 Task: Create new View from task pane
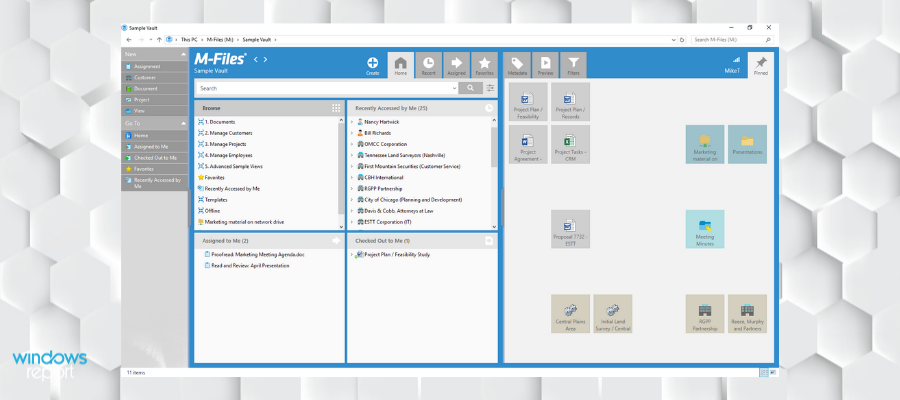tap(155, 111)
